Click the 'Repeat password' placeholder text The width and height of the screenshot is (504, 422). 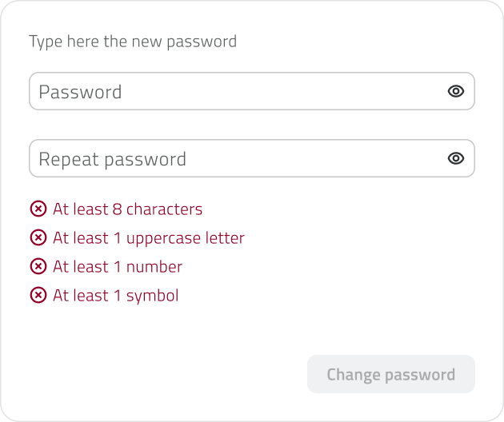(112, 159)
